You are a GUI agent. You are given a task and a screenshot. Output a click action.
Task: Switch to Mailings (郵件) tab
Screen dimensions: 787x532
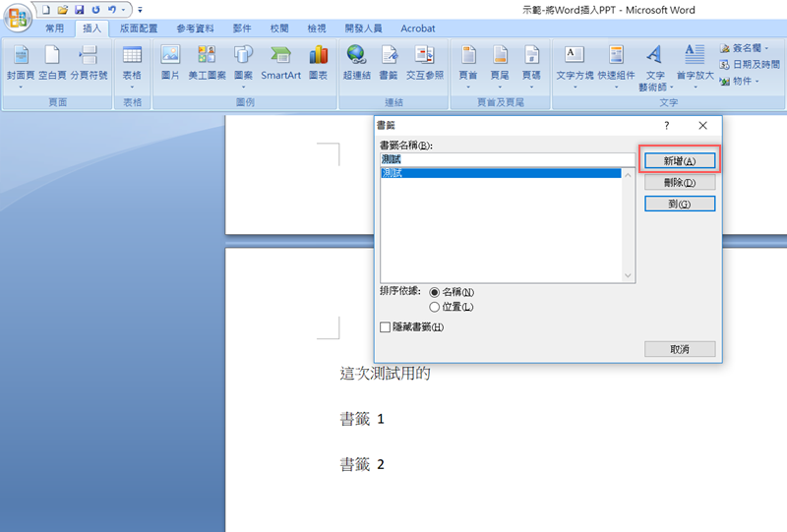point(242,29)
